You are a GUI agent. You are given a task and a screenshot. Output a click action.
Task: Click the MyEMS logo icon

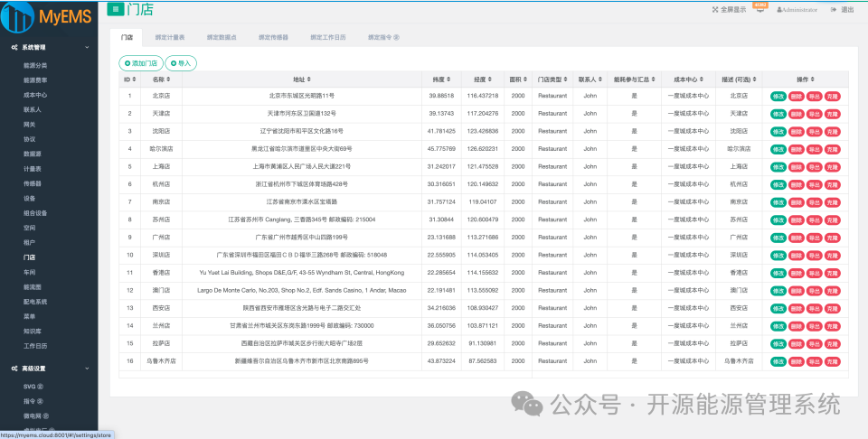click(18, 16)
